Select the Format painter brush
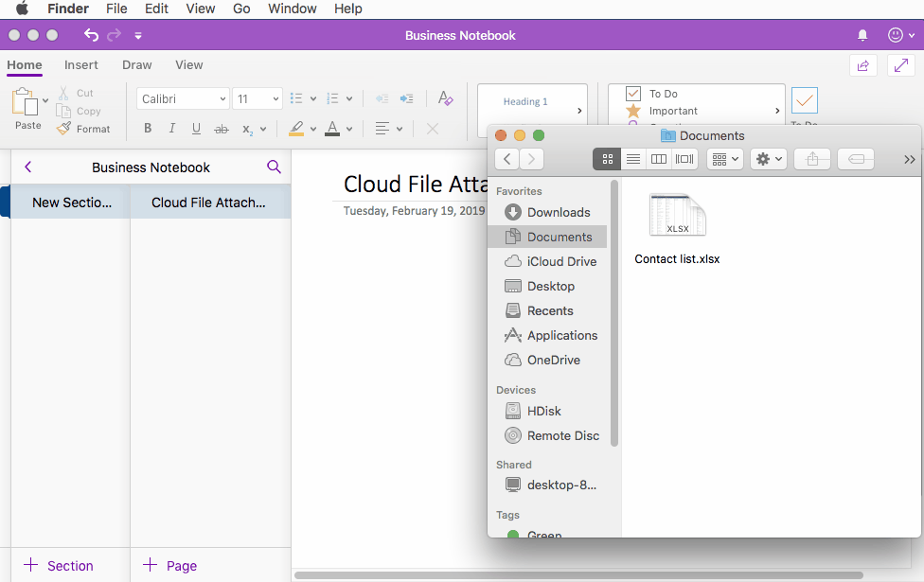Viewport: 924px width, 582px height. pos(63,129)
